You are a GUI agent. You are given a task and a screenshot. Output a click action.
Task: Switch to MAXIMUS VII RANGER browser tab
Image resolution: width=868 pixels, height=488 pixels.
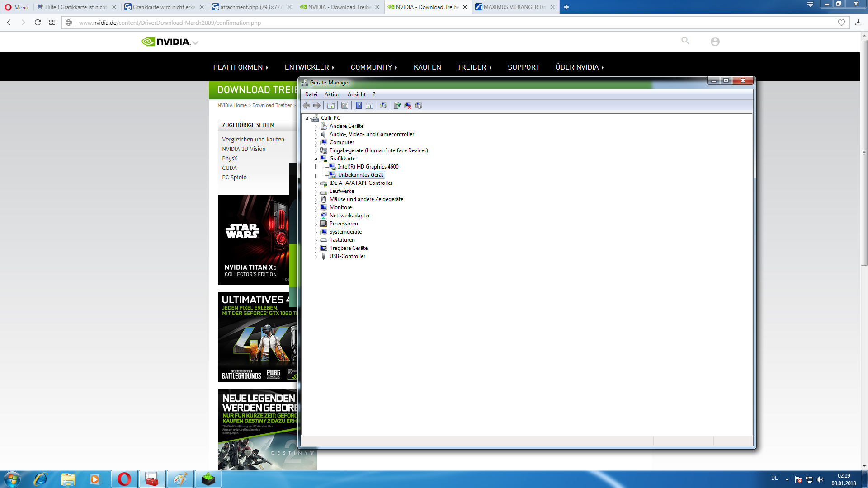pyautogui.click(x=514, y=7)
